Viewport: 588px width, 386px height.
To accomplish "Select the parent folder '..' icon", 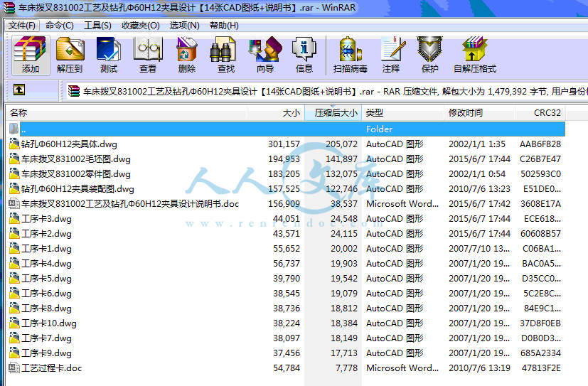I will tap(14, 129).
